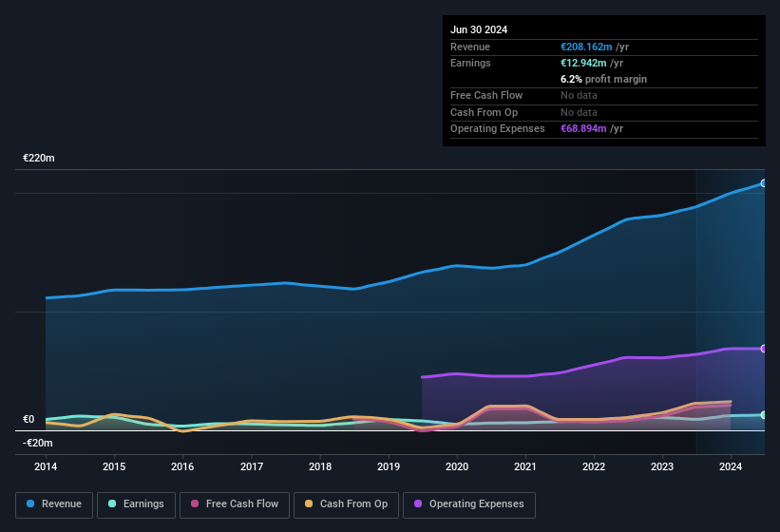Click the blue Revenue legend dot
Screen dimensions: 780x532
coord(30,503)
